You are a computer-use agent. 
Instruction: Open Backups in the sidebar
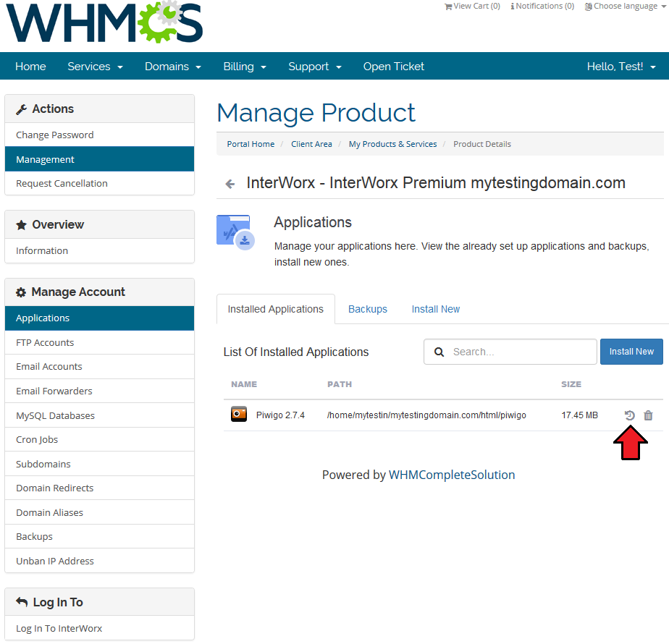tap(99, 536)
